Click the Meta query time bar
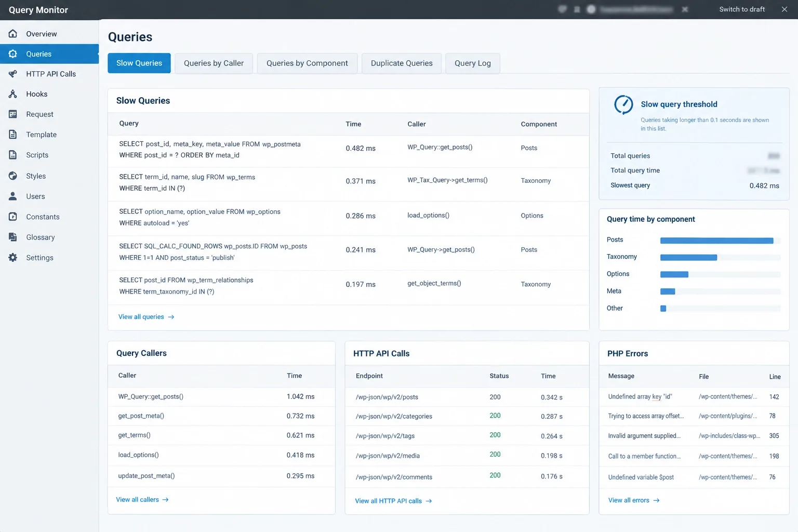The image size is (798, 532). point(668,291)
